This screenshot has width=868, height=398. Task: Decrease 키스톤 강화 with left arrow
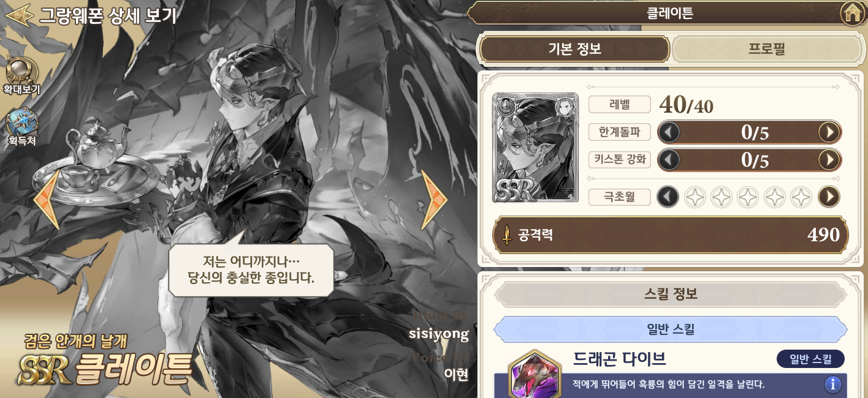[x=669, y=160]
